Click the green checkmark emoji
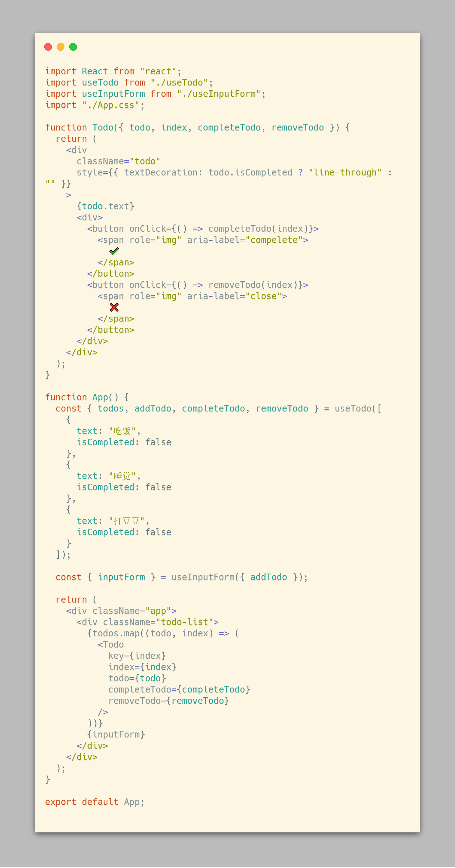The image size is (455, 868). point(114,251)
